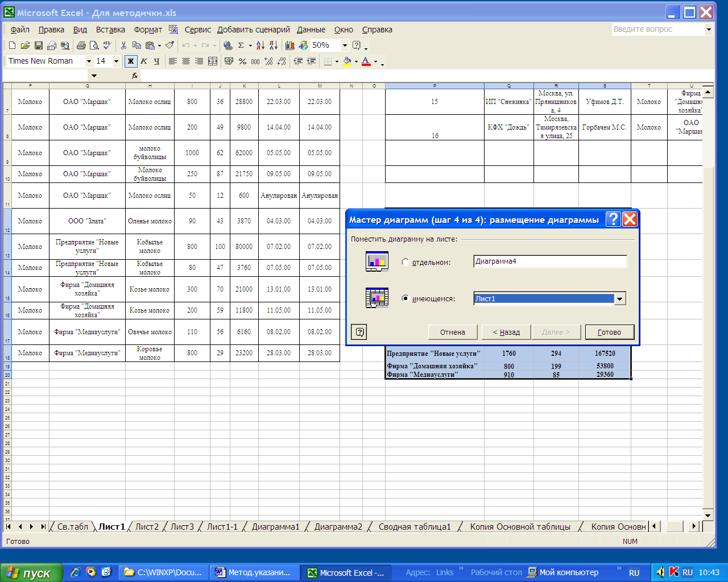Open the AutoSum dropdown arrow
The width and height of the screenshot is (728, 582).
(x=250, y=45)
